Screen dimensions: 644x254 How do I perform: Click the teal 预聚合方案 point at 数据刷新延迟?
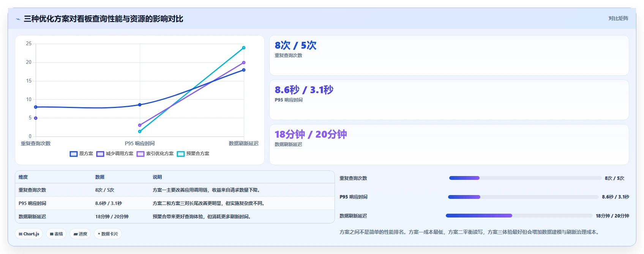pos(244,48)
